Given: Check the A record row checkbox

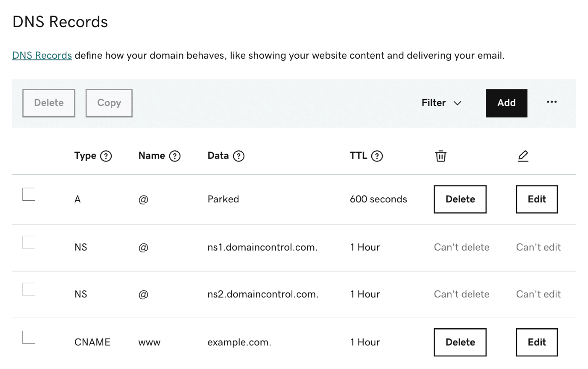Looking at the screenshot, I should tap(28, 194).
